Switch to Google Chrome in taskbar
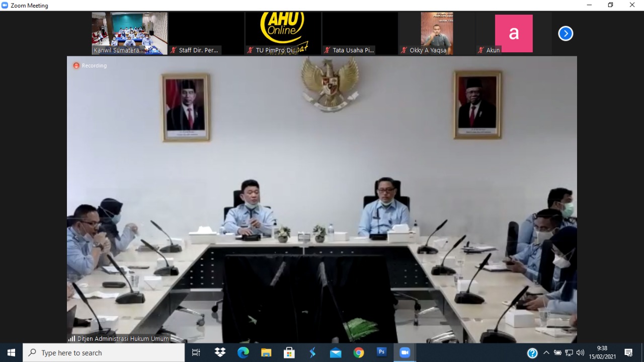Screen dimensions: 644x362 pos(359,353)
